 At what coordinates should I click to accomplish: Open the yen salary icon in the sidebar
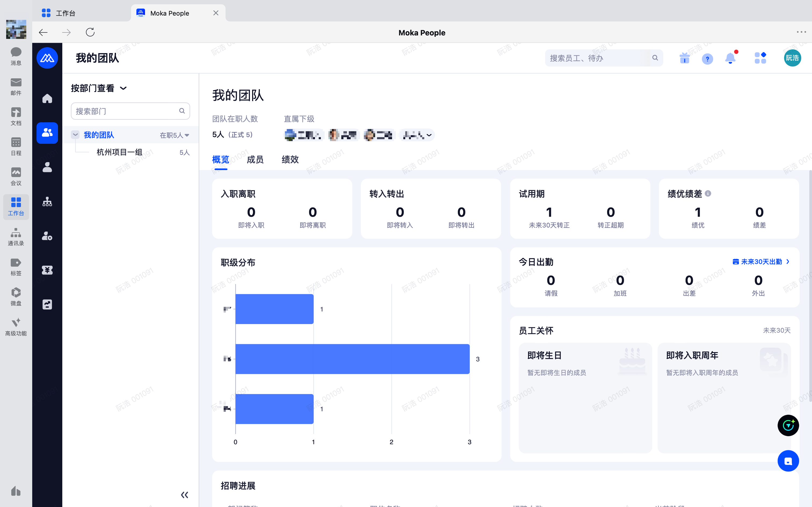47,270
